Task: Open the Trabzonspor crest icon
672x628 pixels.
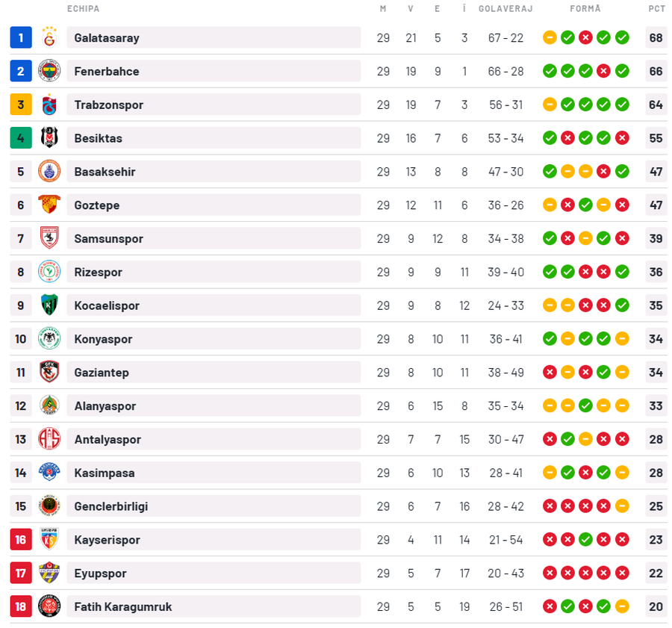Action: (49, 105)
